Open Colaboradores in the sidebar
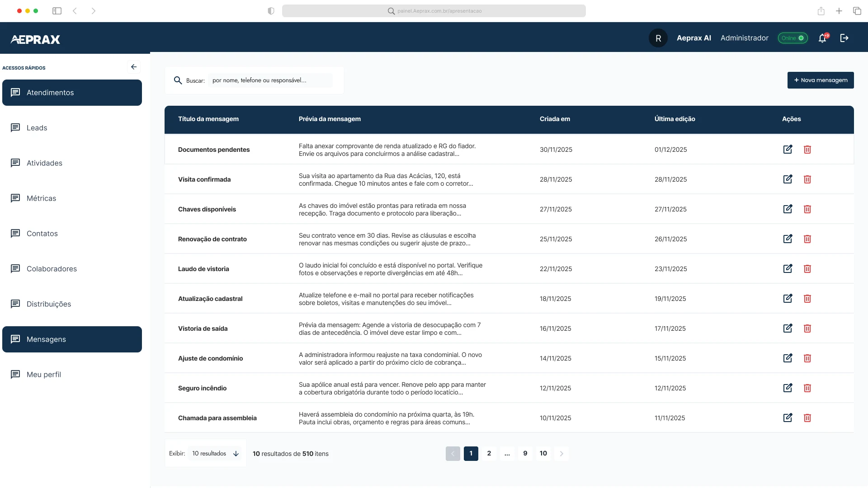The image size is (868, 488). (72, 269)
